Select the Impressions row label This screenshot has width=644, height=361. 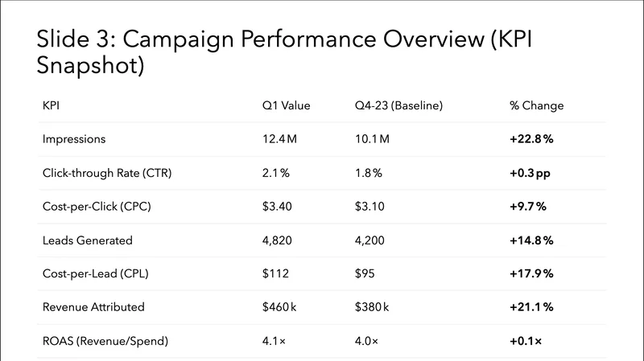pyautogui.click(x=74, y=139)
